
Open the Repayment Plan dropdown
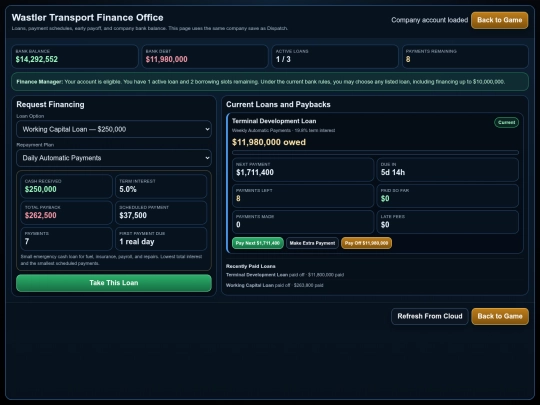tap(114, 158)
